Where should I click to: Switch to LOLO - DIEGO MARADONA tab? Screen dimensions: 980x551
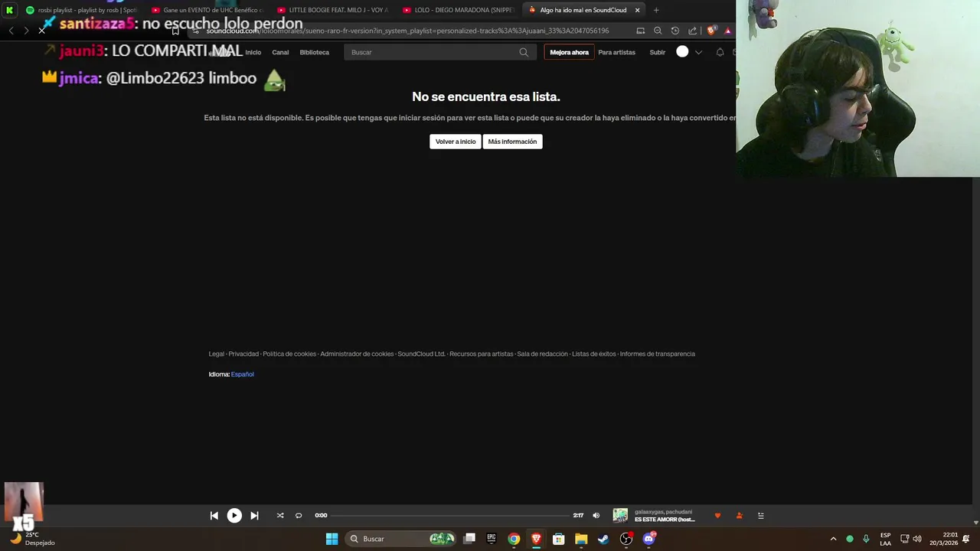[x=458, y=10]
